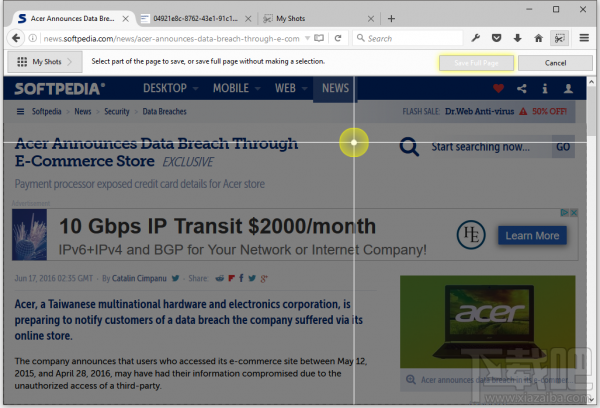Screen dimensions: 600x408
Task: Click the Start searching now field
Action: pyautogui.click(x=481, y=147)
